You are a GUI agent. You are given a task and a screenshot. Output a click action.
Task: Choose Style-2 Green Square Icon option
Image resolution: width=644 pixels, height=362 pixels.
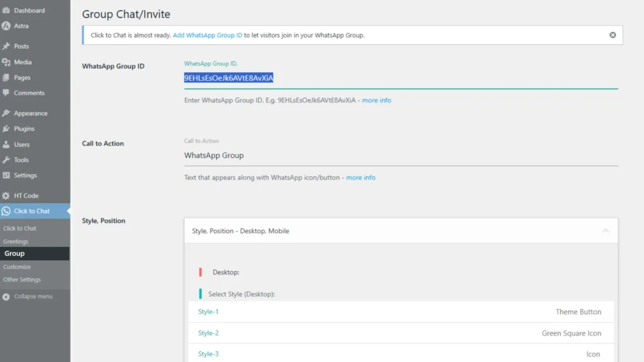coord(401,333)
